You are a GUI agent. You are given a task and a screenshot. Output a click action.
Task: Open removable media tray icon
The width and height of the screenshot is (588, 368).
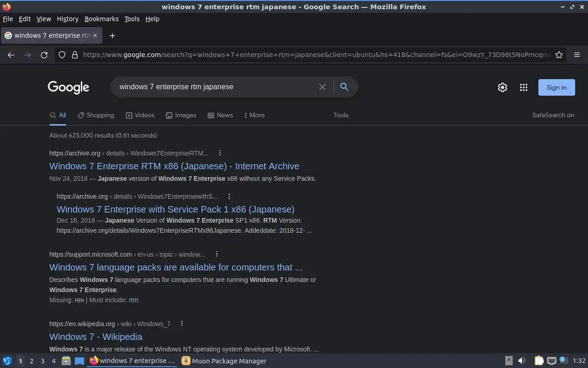[x=509, y=361]
